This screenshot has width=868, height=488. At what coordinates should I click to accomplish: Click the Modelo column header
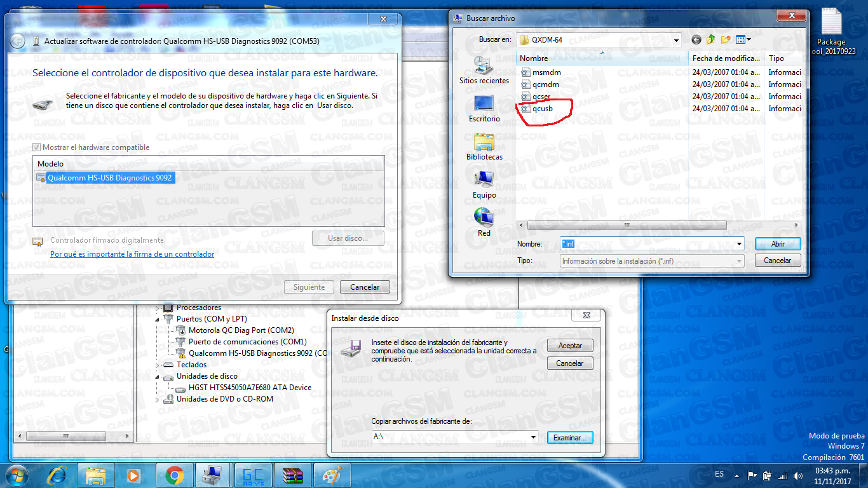[x=208, y=164]
